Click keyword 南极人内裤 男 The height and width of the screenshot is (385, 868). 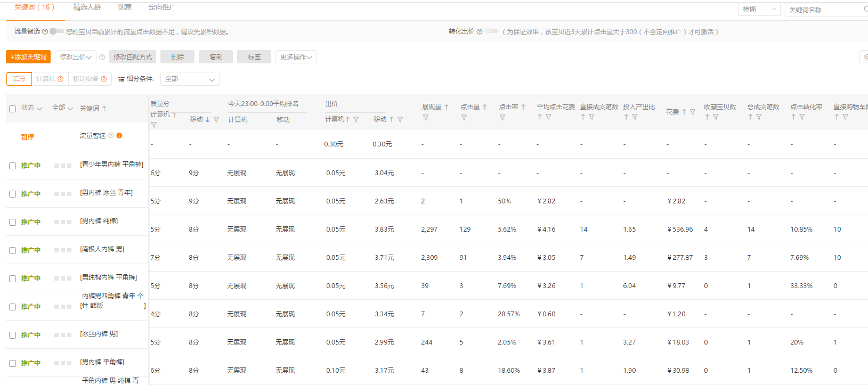tap(102, 249)
